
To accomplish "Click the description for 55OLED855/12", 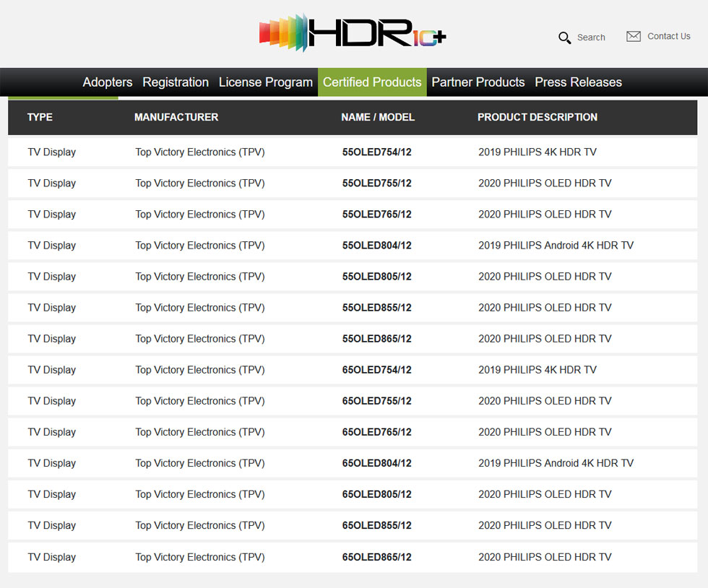I will coord(545,308).
